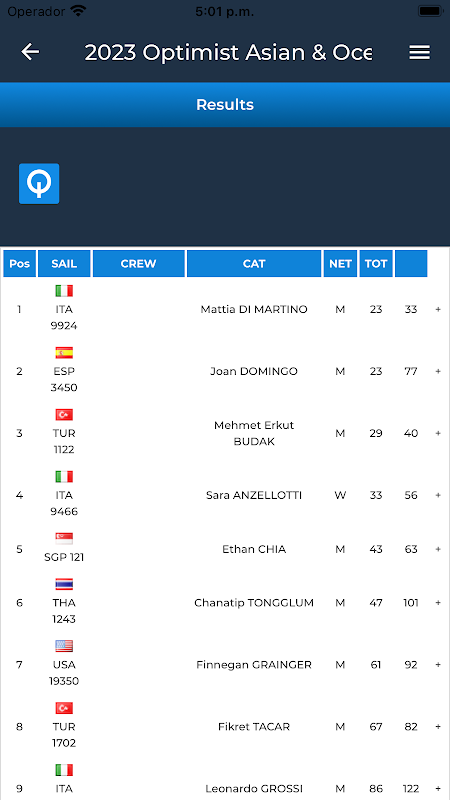Select the SAIL column header

(x=64, y=264)
